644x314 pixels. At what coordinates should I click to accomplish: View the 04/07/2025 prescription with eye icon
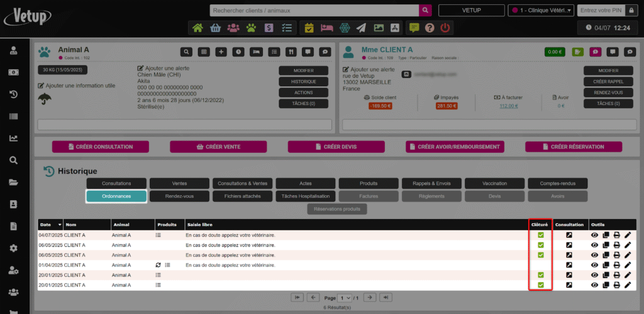(x=594, y=235)
